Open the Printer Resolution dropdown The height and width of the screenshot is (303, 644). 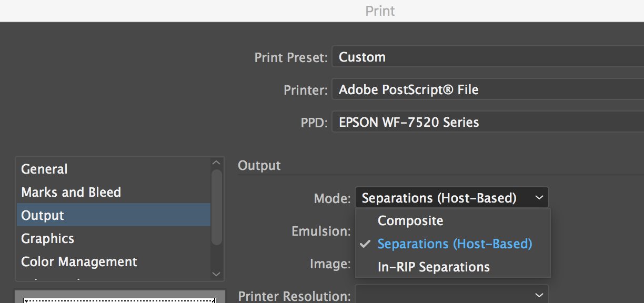(x=451, y=295)
